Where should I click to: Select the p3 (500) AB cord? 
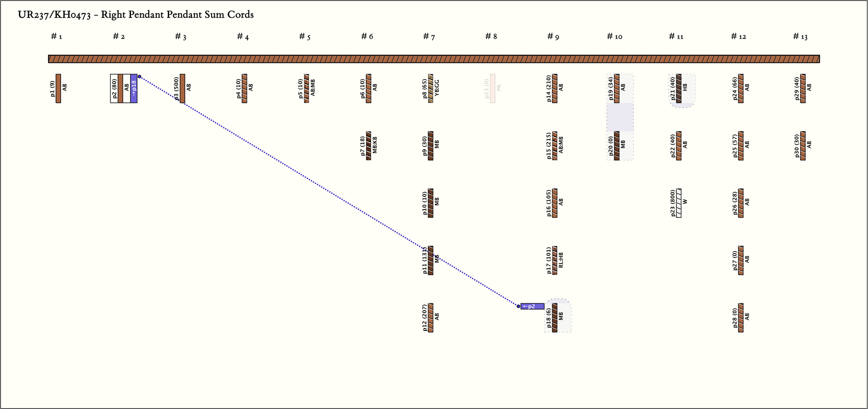point(183,88)
